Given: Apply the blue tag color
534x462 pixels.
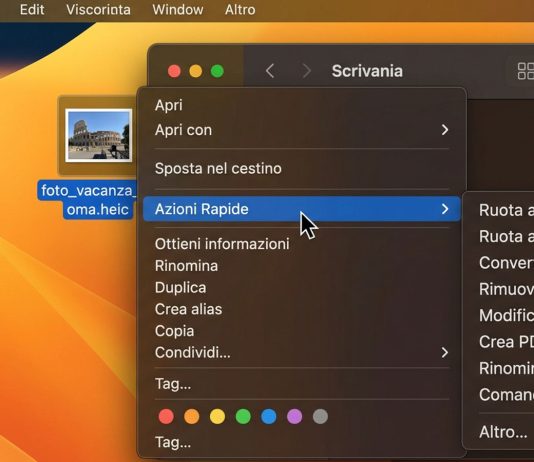Looking at the screenshot, I should [x=269, y=416].
